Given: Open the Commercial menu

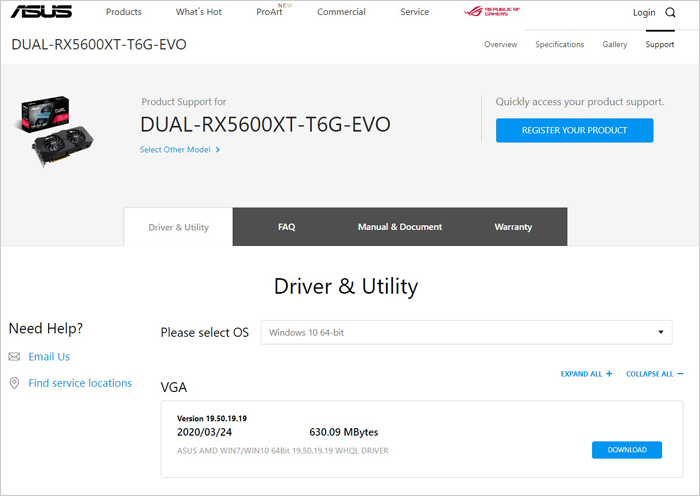Looking at the screenshot, I should tap(341, 12).
